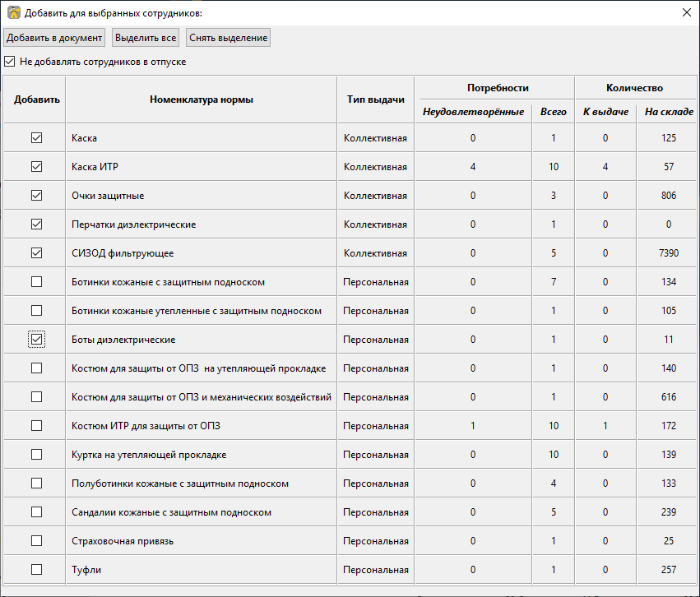This screenshot has width=700, height=597.
Task: Click stock value 7390 for СИЗОД фильтрующее
Action: 669,253
